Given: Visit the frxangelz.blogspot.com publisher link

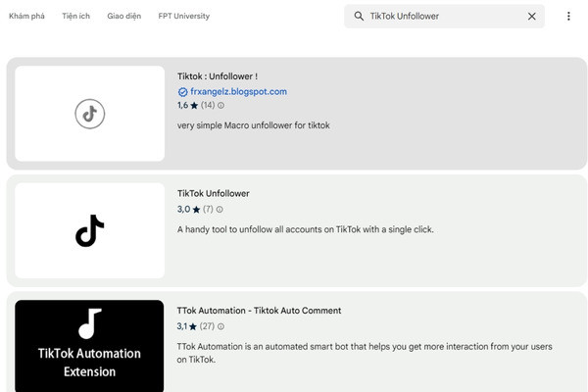Looking at the screenshot, I should coord(238,91).
